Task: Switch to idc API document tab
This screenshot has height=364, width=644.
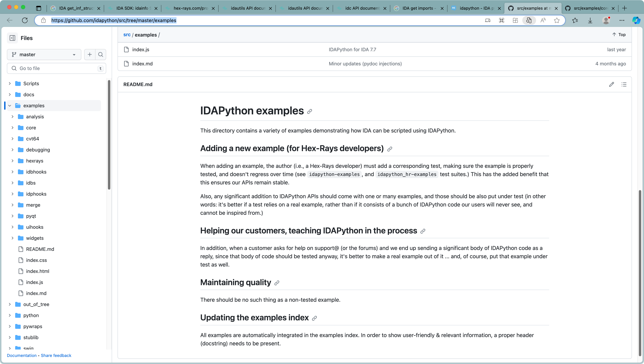Action: (x=362, y=8)
